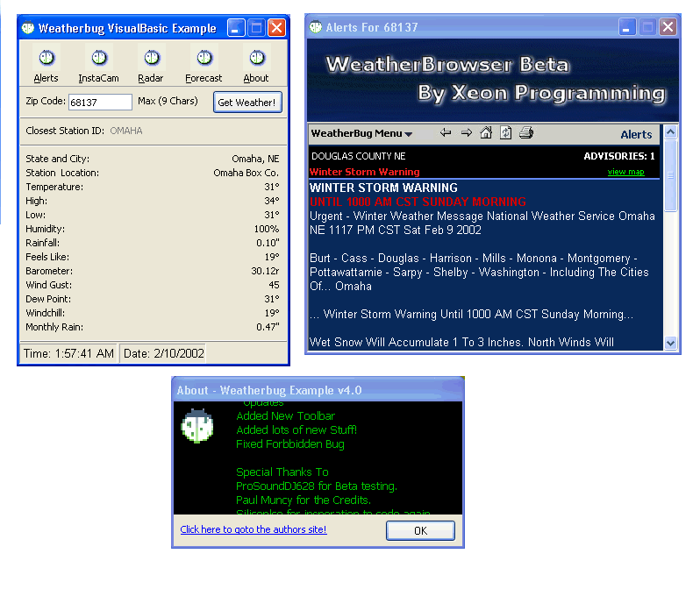Minimize the Alerts For 68137 window
Image resolution: width=700 pixels, height=589 pixels.
pyautogui.click(x=627, y=27)
